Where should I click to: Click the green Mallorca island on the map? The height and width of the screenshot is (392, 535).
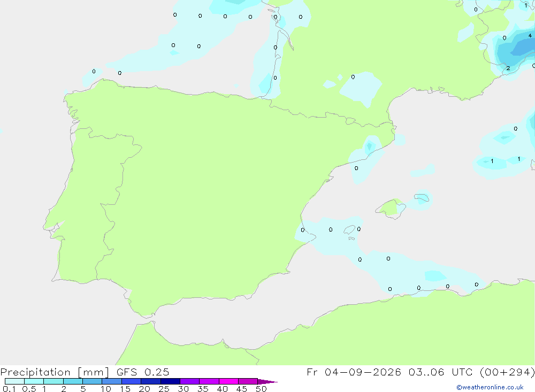point(391,208)
